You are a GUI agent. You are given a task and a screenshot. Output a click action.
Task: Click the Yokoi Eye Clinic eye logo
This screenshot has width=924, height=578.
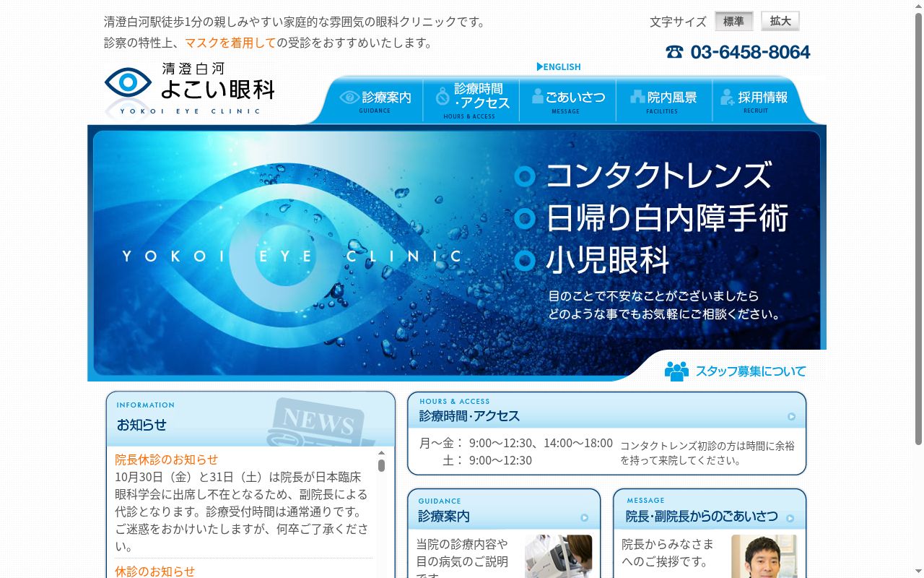[128, 82]
